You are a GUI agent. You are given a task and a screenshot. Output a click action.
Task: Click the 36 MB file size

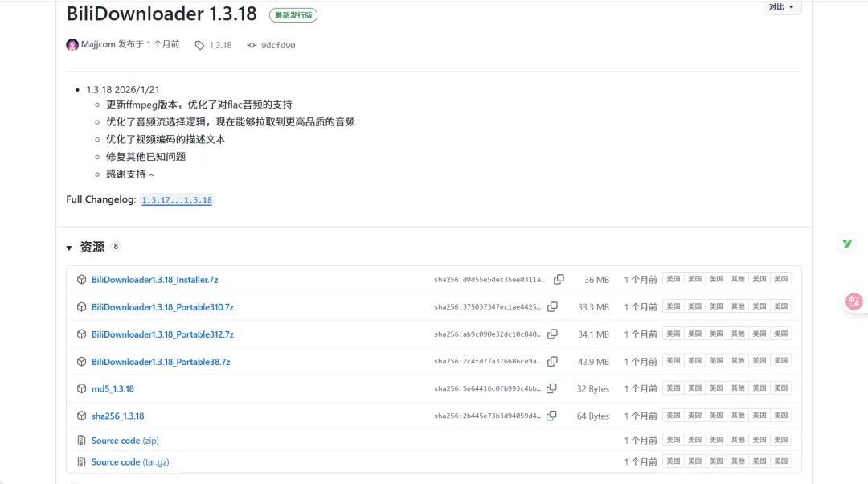point(596,280)
